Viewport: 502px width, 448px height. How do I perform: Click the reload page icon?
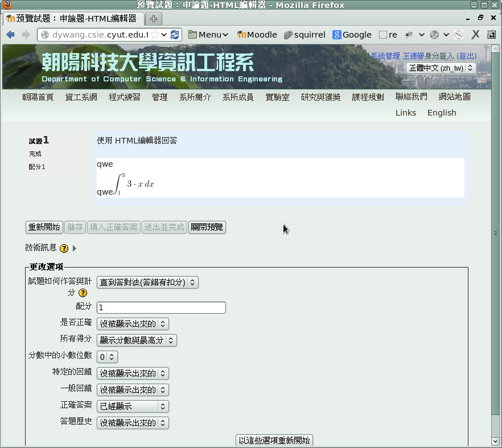175,35
